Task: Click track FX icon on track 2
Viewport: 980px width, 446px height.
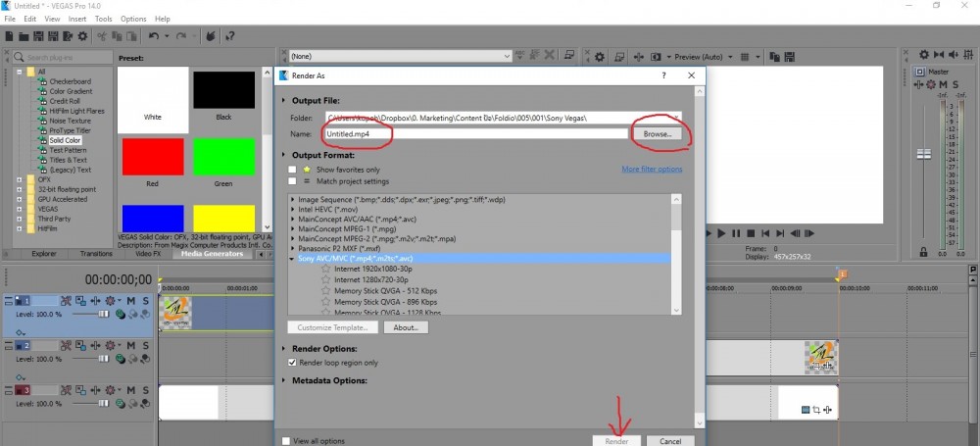Action: [x=95, y=345]
